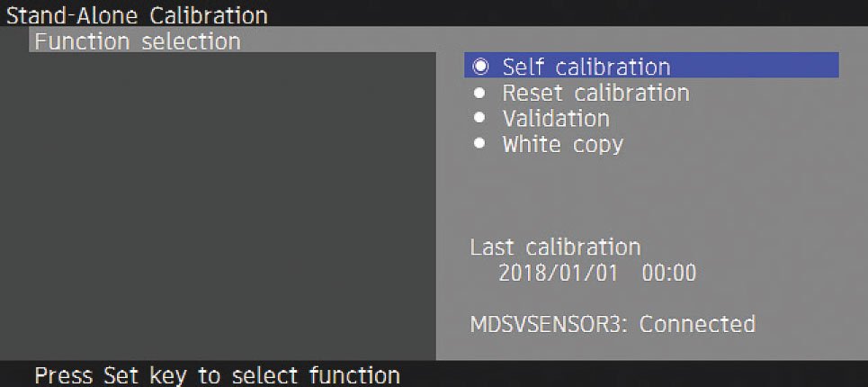Click the 00:00 calibration time
The width and height of the screenshot is (868, 387).
668,273
